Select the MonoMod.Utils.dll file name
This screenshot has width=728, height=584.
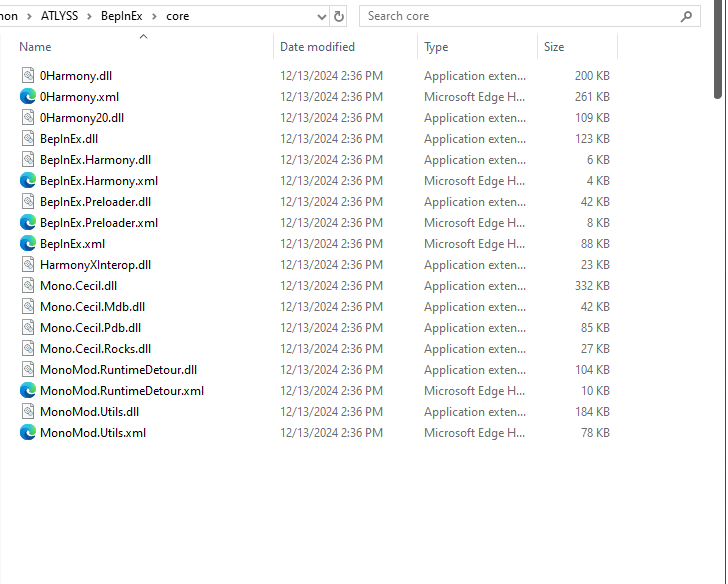90,412
